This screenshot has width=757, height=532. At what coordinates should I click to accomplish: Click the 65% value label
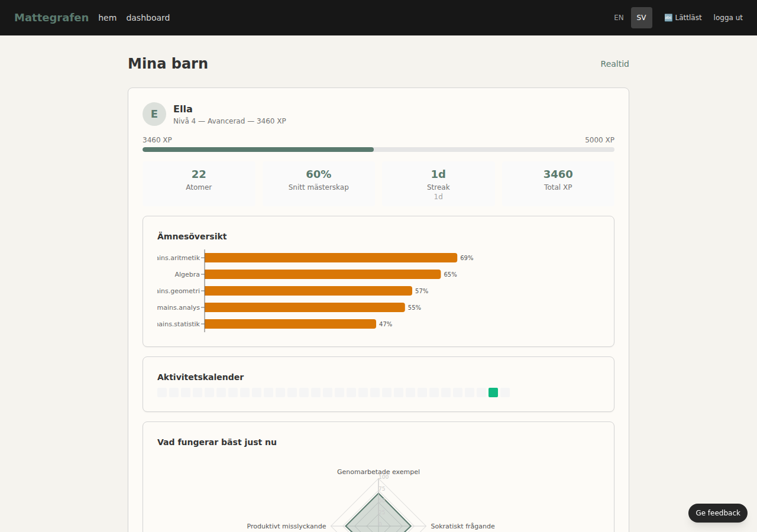tap(450, 274)
